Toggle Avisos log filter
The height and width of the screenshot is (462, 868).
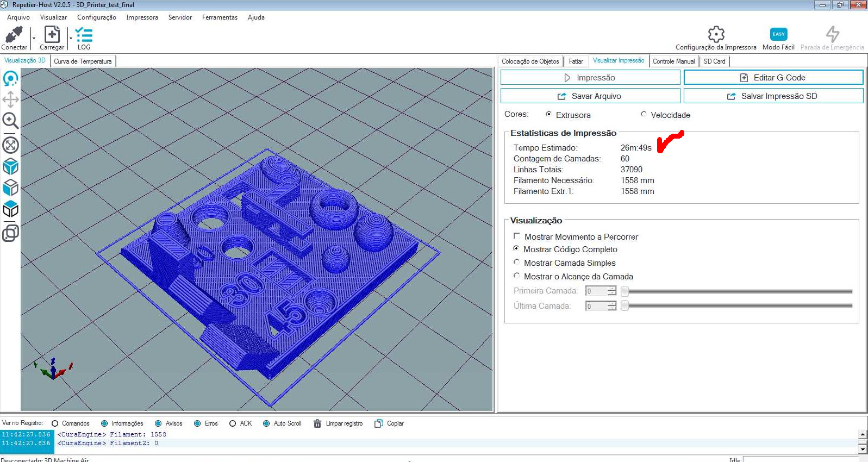tap(158, 423)
